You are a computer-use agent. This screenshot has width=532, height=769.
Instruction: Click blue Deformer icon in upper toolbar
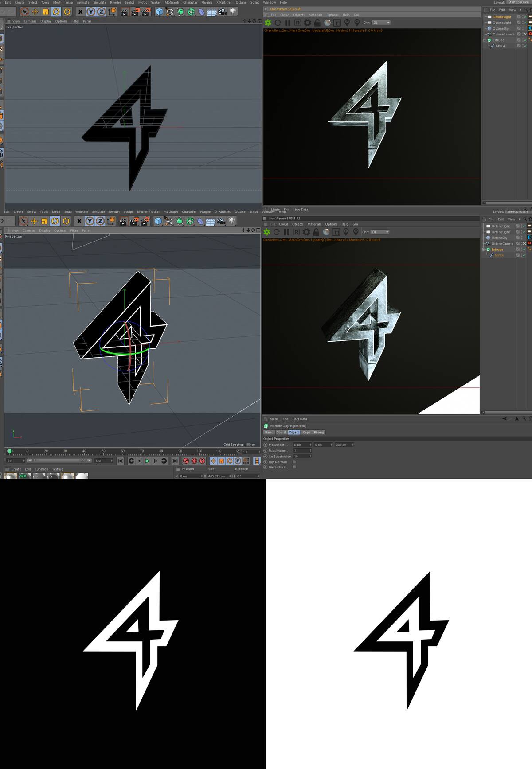tap(202, 12)
